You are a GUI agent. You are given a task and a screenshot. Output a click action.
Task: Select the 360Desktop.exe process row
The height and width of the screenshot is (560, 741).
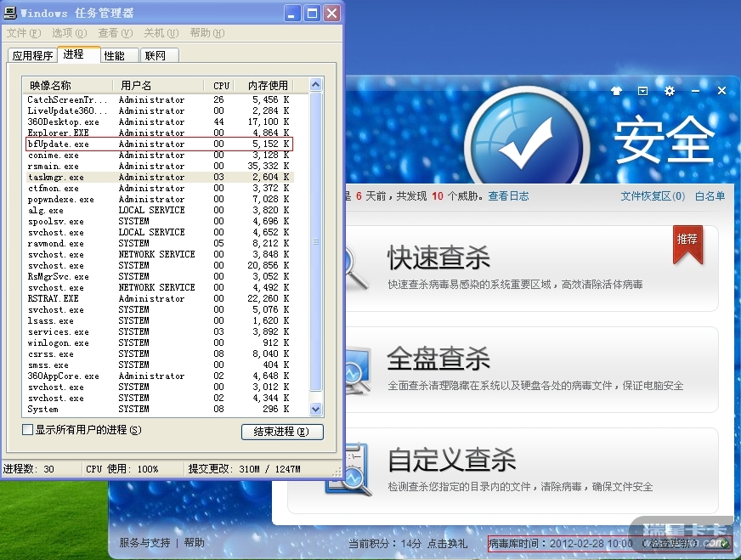(x=159, y=122)
